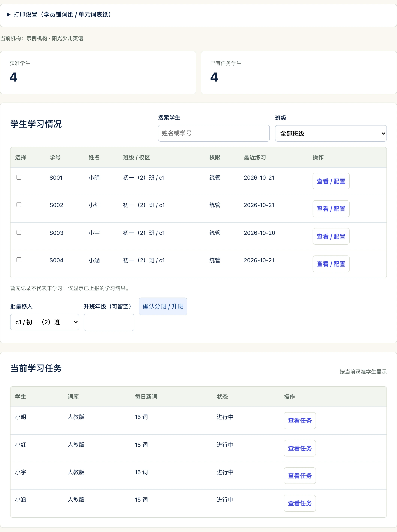Click the 获准学生 count card

click(98, 72)
